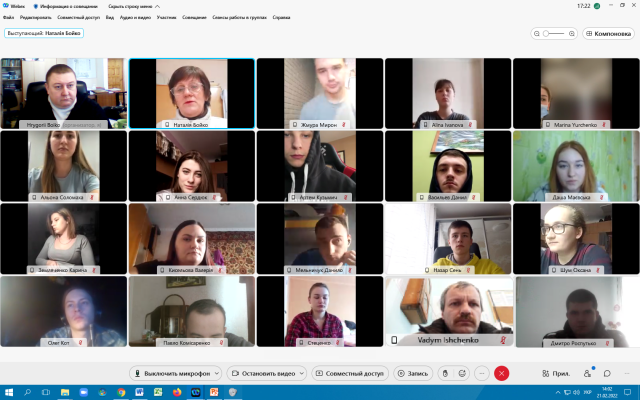This screenshot has width=640, height=400.
Task: Click muted mic icon on Альона Соломаха tile
Action: (92, 198)
